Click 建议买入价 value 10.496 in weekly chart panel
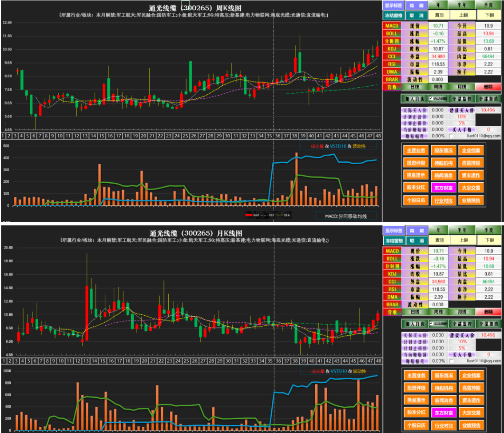 click(x=488, y=110)
